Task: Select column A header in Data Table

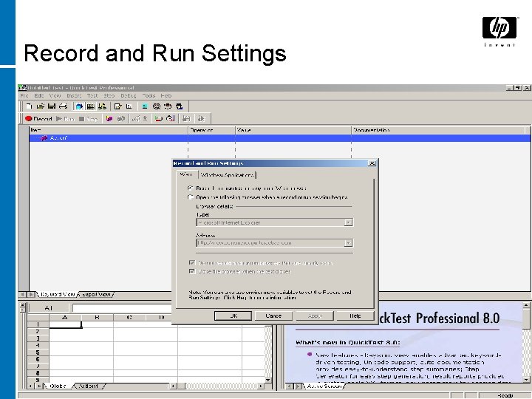Action: [65, 317]
